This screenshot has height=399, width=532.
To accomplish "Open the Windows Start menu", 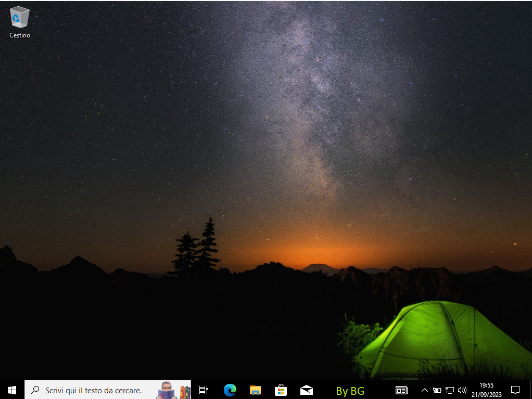I will [12, 390].
